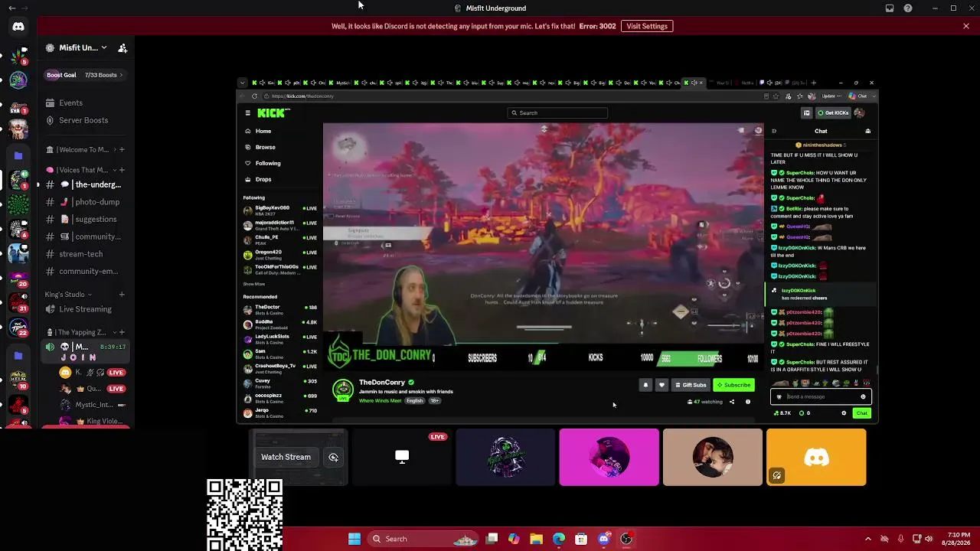Click Show More under Following list
This screenshot has width=980, height=551.
pos(254,284)
